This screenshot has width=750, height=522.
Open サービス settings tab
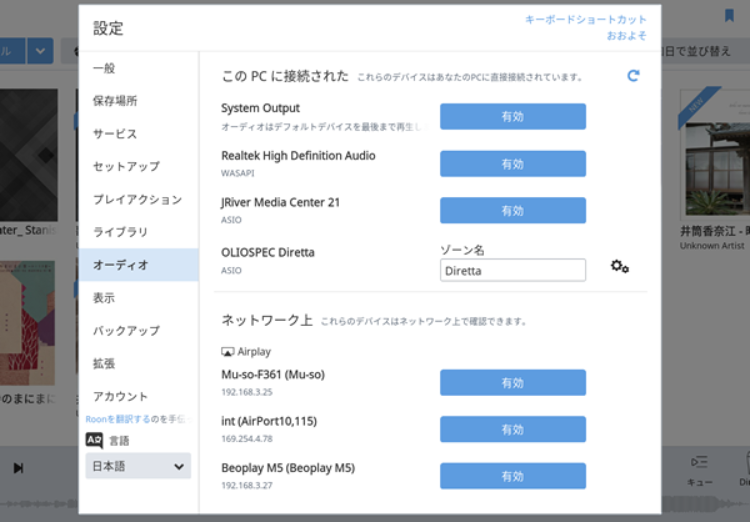tap(139, 133)
